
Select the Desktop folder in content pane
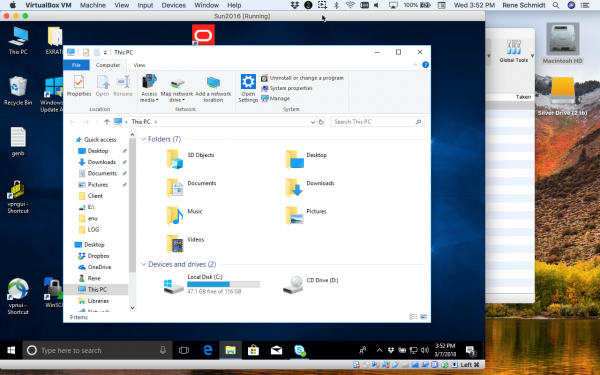tap(306, 158)
